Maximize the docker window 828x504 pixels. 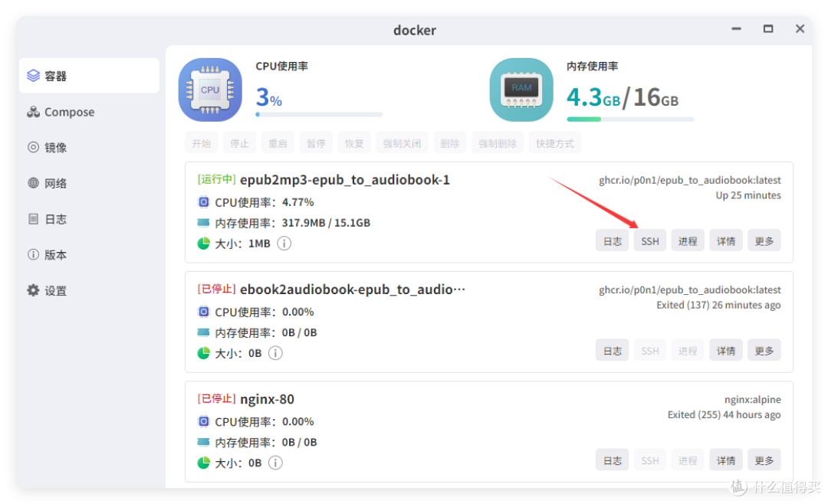(x=768, y=28)
